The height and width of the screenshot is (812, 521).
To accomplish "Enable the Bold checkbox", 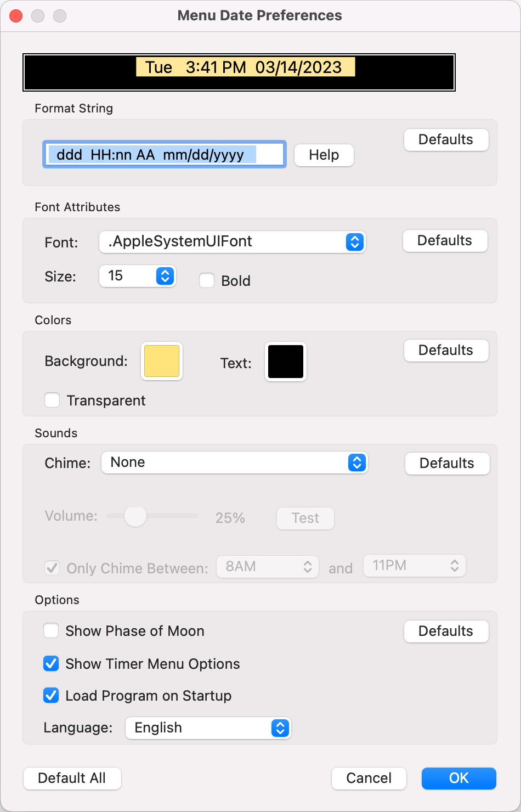I will pos(207,281).
